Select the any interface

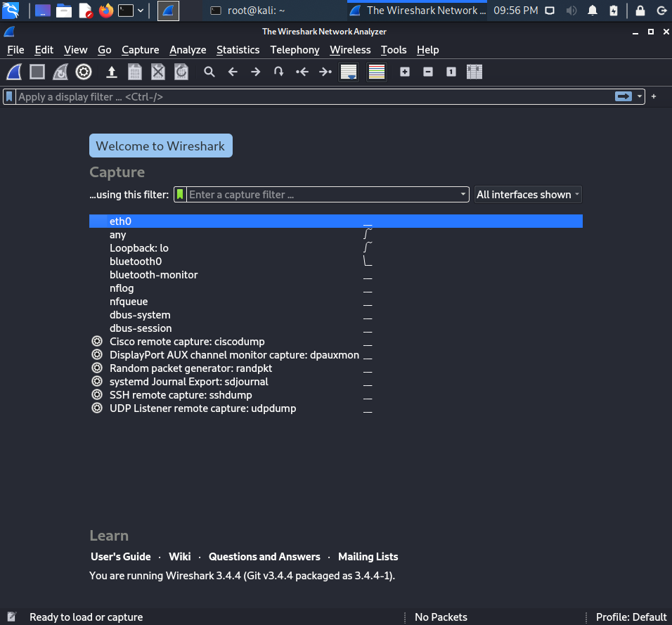click(x=335, y=235)
